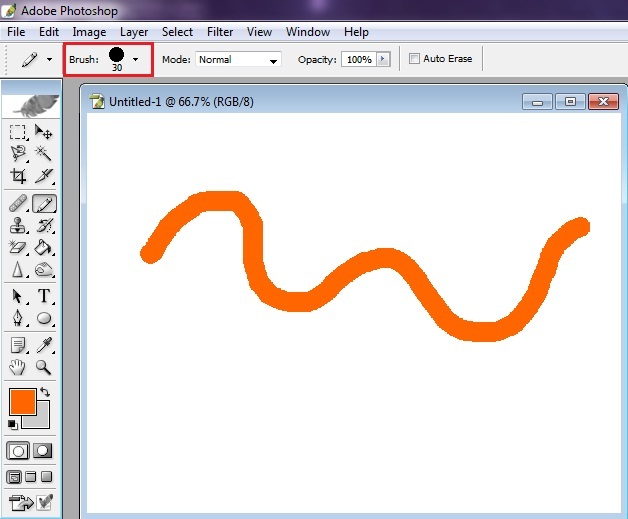The height and width of the screenshot is (519, 628).
Task: Click the feather checkmark icon in toolbox
Action: tap(44, 502)
